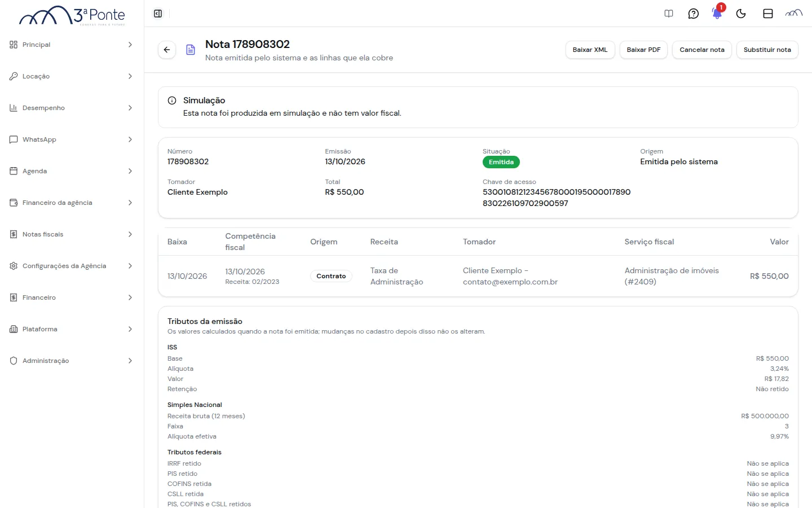The height and width of the screenshot is (508, 812).
Task: Click the Substituir nota button
Action: pyautogui.click(x=767, y=50)
